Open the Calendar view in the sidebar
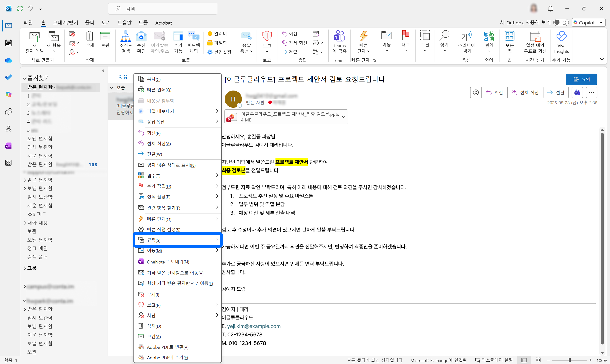 click(x=9, y=43)
